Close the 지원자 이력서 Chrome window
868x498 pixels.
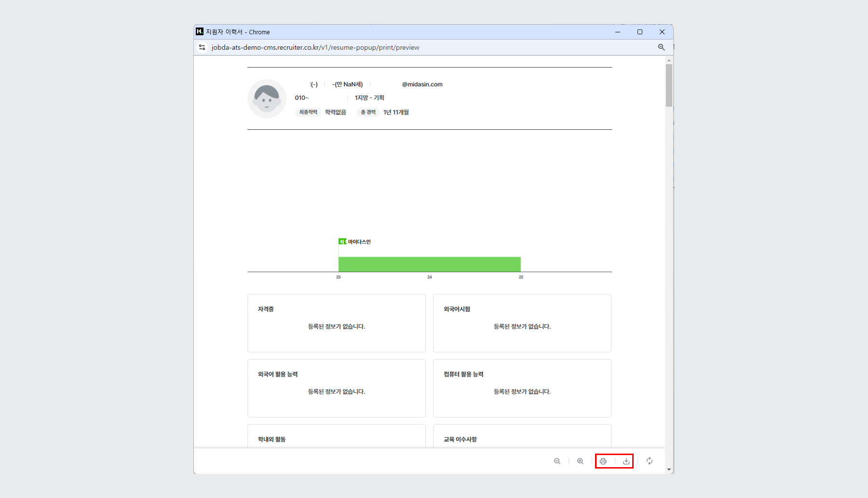[662, 32]
